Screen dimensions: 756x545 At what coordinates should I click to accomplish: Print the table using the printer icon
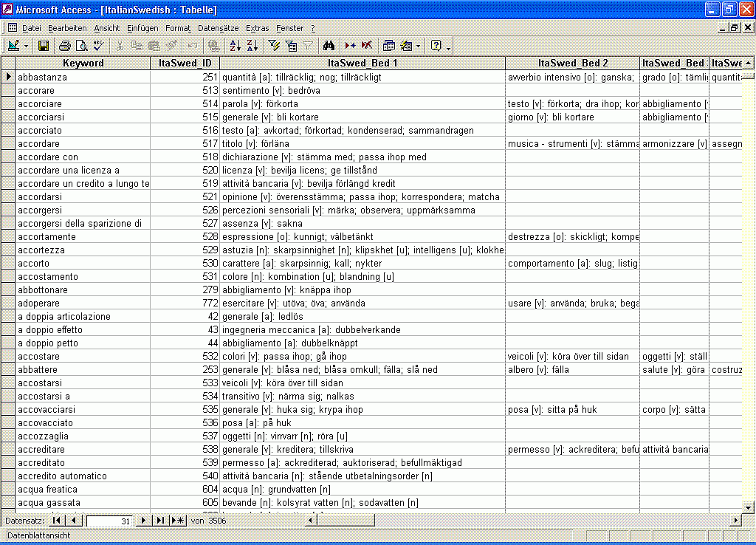click(x=65, y=46)
